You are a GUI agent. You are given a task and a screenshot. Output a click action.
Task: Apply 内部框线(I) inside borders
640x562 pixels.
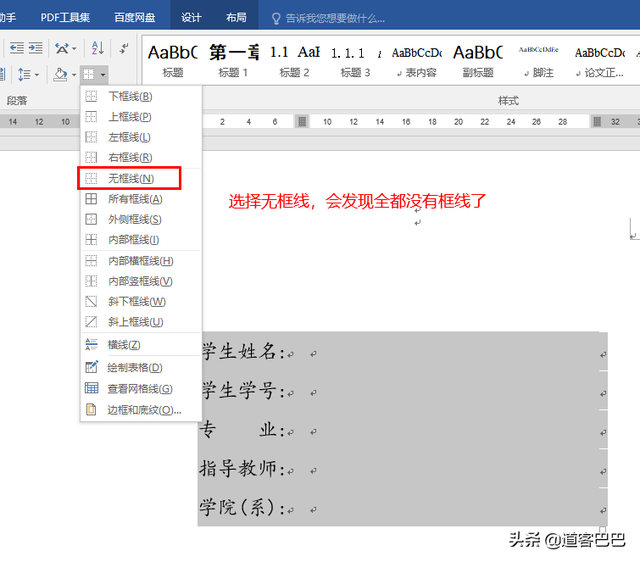pos(141,240)
